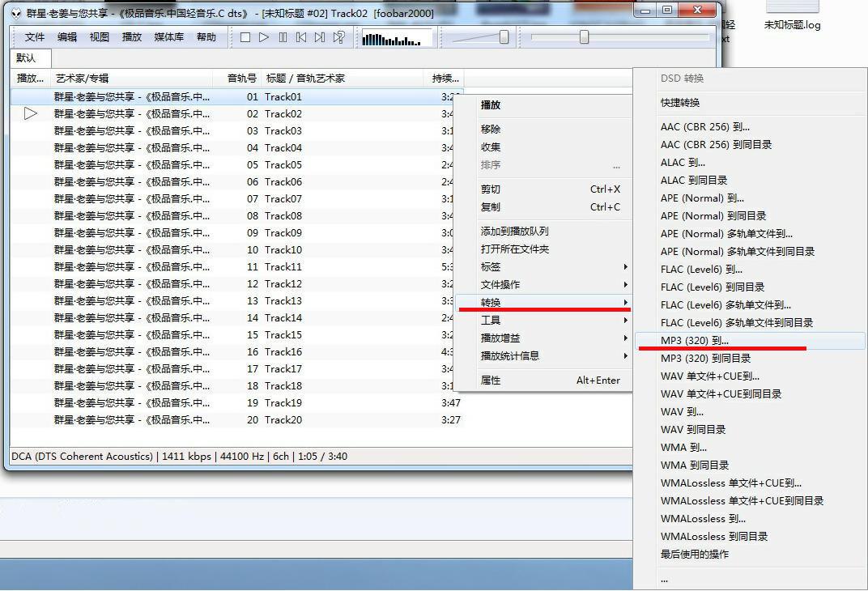Expand the 工具 submenu

pos(545,320)
